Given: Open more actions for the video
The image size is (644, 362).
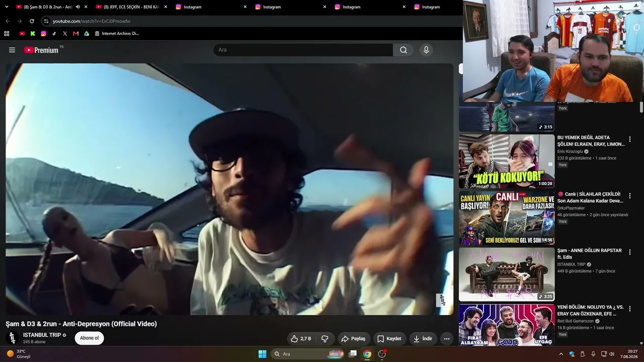Looking at the screenshot, I should tap(447, 339).
